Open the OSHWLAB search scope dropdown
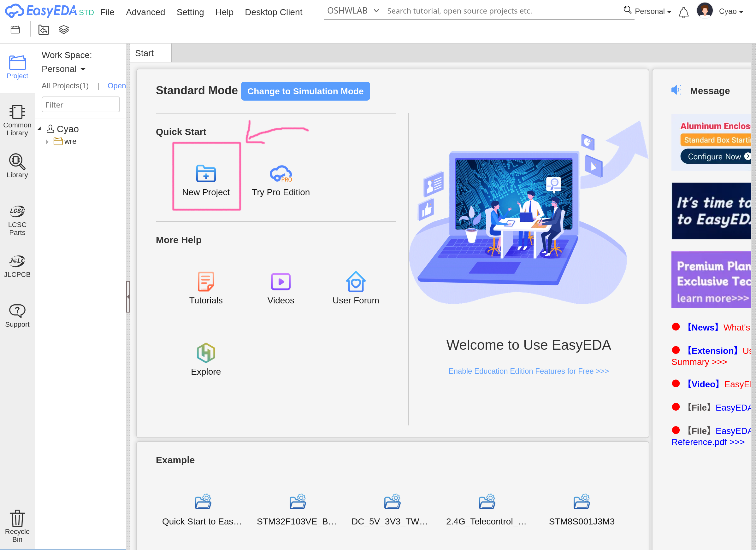The width and height of the screenshot is (756, 550). click(x=353, y=11)
